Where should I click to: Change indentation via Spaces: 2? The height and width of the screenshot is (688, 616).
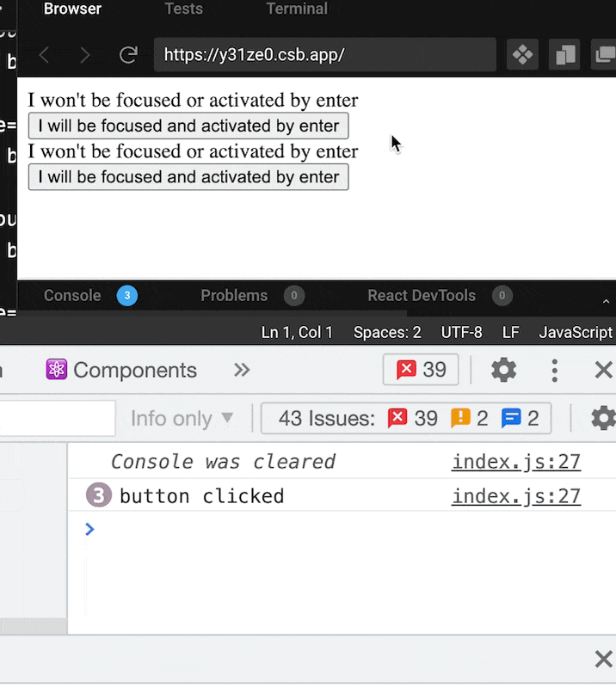(x=387, y=333)
